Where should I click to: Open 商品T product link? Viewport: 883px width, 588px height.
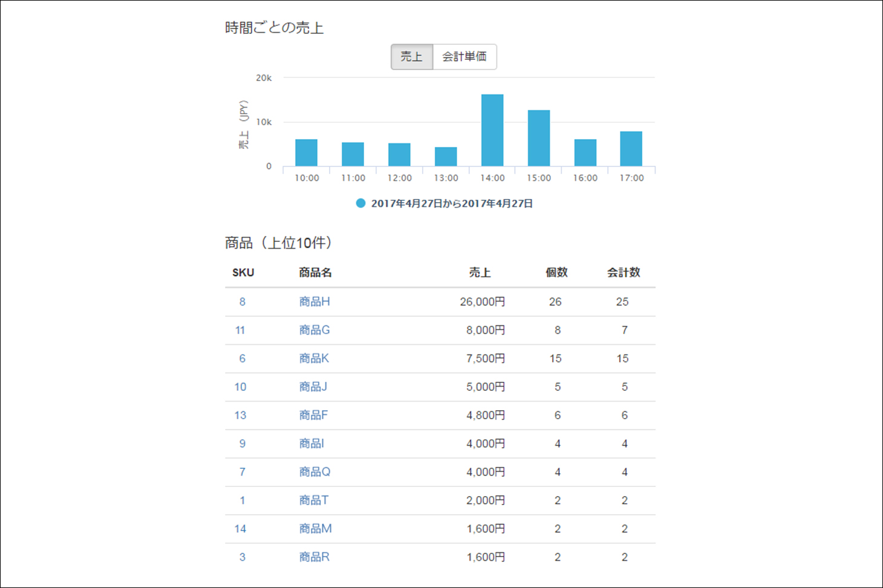click(314, 501)
